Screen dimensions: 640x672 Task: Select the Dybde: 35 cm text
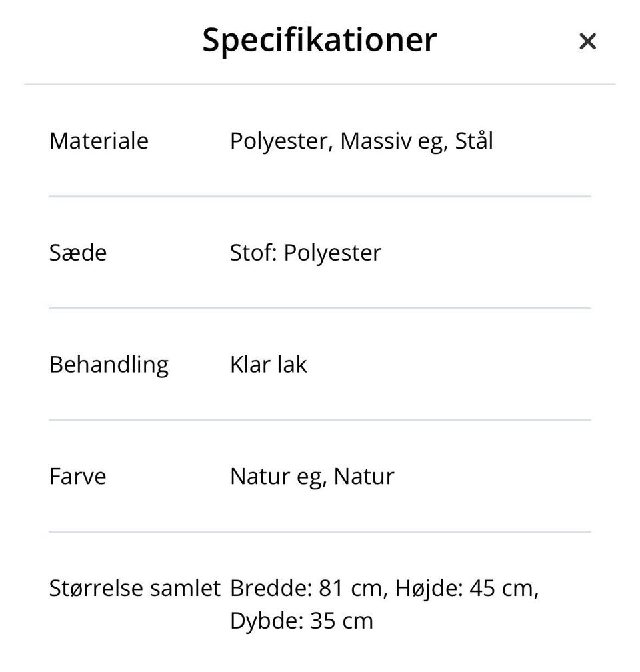click(x=301, y=621)
